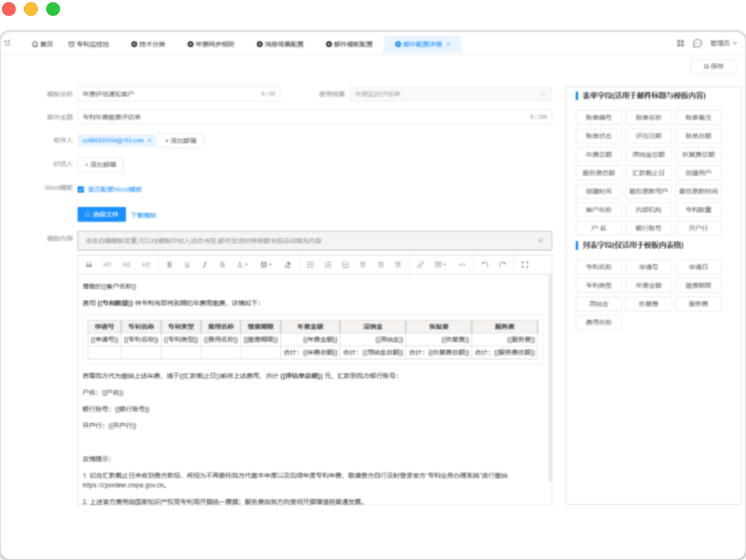Apply underline formatting in editor toolbar
The width and height of the screenshot is (746, 560).
187,265
